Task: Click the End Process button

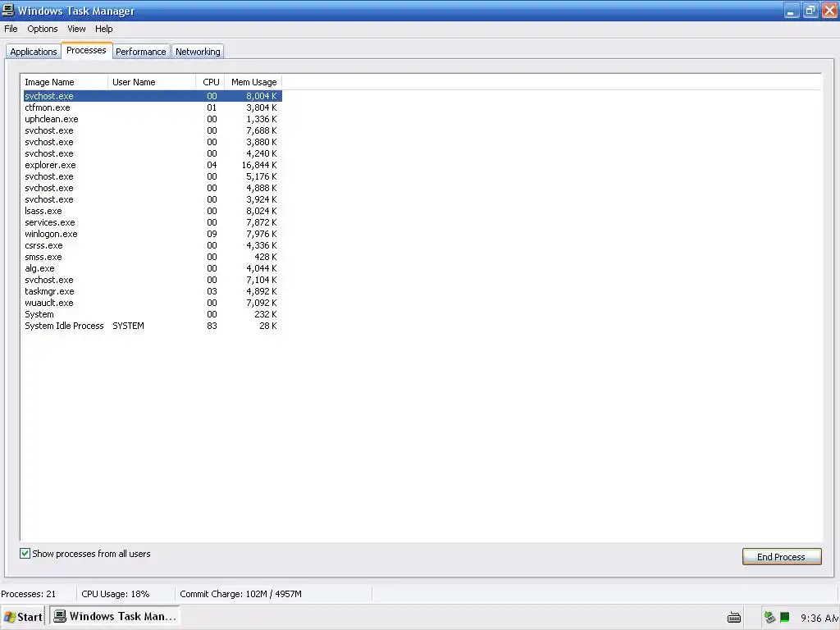Action: coord(782,557)
